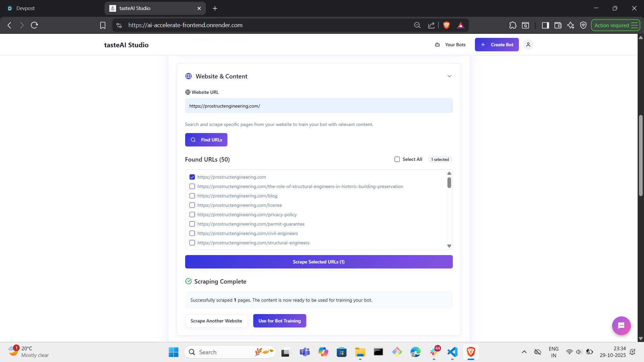Switch to the Devpost browser tab
644x362 pixels.
pos(25,8)
